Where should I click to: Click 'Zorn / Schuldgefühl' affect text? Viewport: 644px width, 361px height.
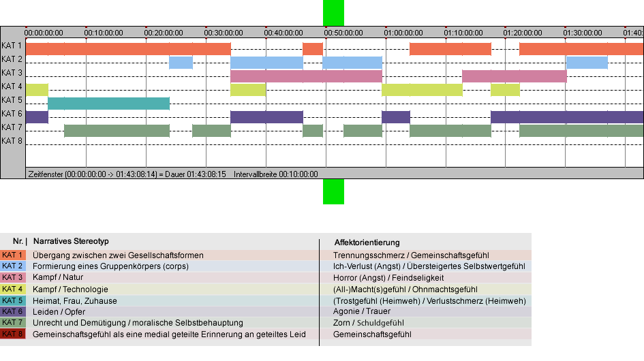pos(369,324)
